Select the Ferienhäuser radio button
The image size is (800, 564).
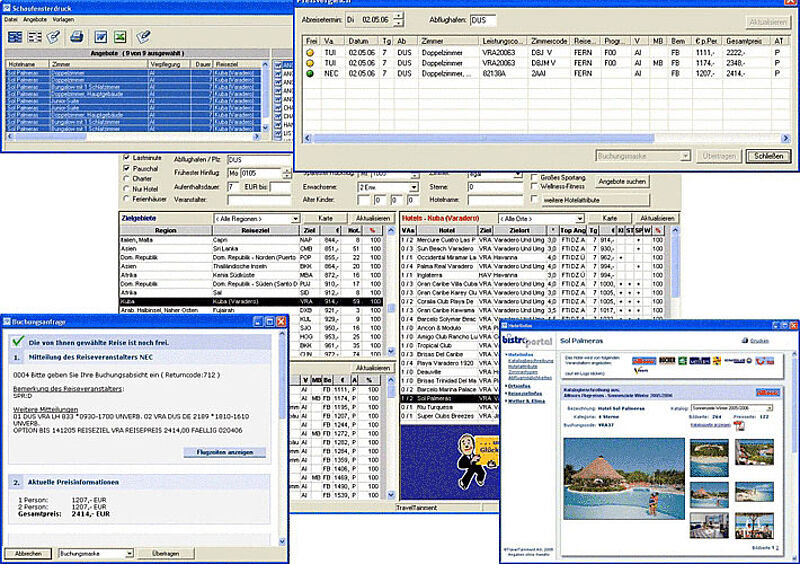pyautogui.click(x=127, y=199)
